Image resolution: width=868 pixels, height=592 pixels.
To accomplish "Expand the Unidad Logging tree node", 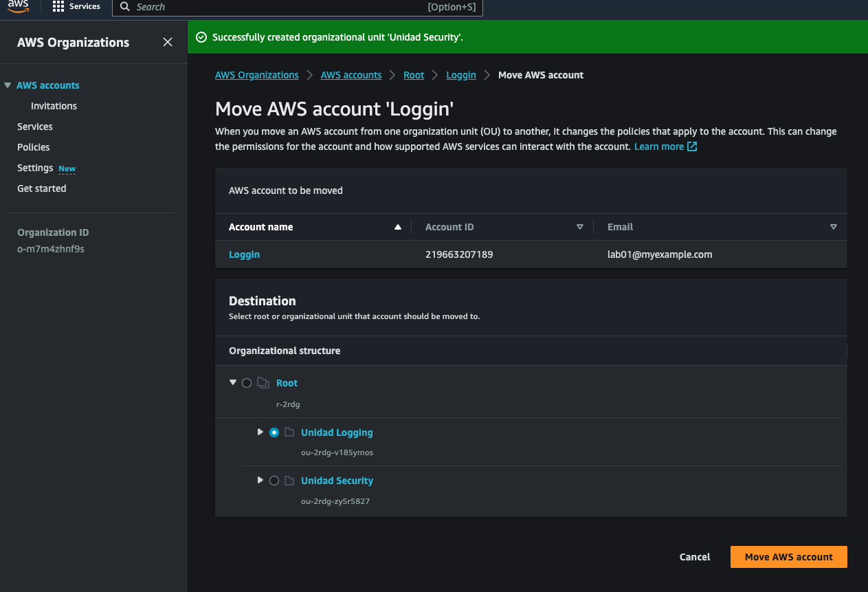I will click(260, 432).
